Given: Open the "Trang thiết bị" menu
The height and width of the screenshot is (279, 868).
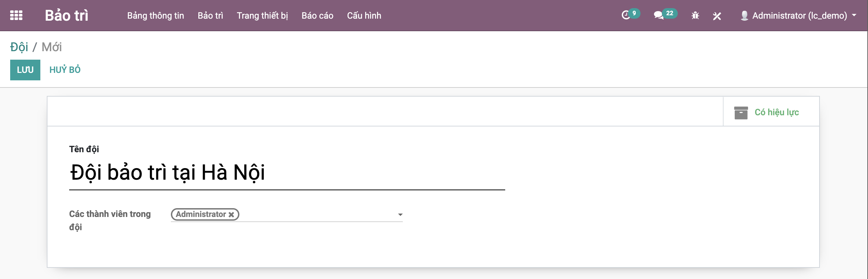Looking at the screenshot, I should 262,16.
